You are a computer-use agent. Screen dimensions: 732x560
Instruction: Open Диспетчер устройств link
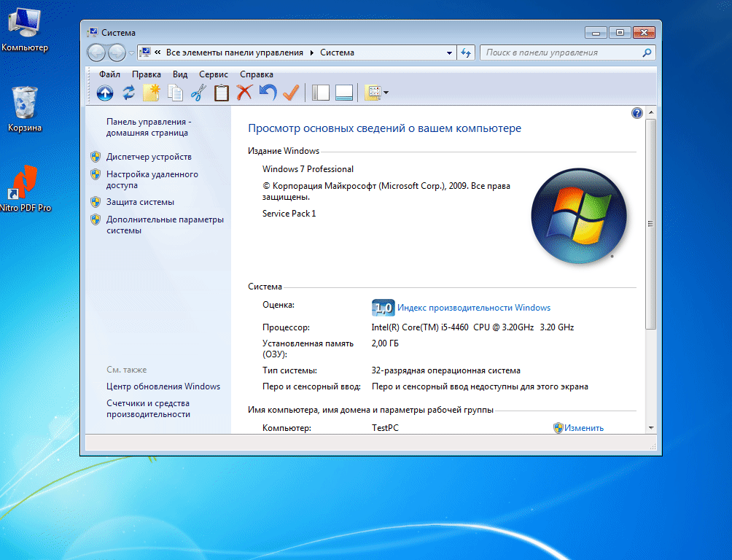(x=149, y=157)
